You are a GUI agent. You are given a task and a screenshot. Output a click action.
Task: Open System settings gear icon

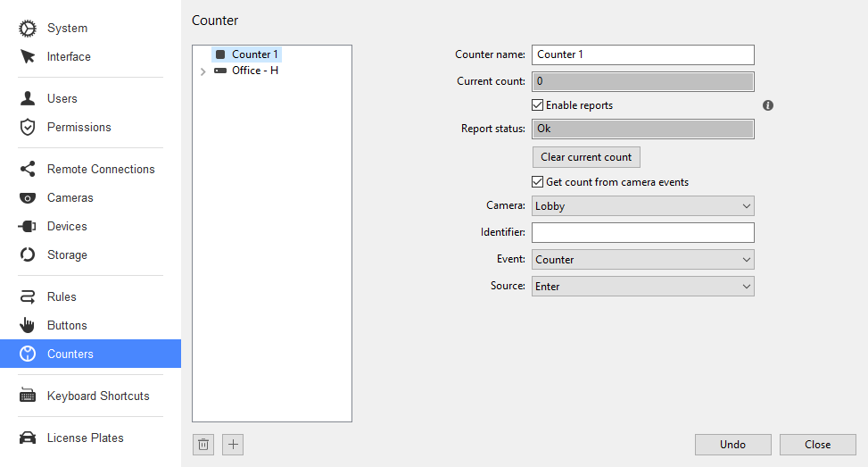(x=27, y=29)
